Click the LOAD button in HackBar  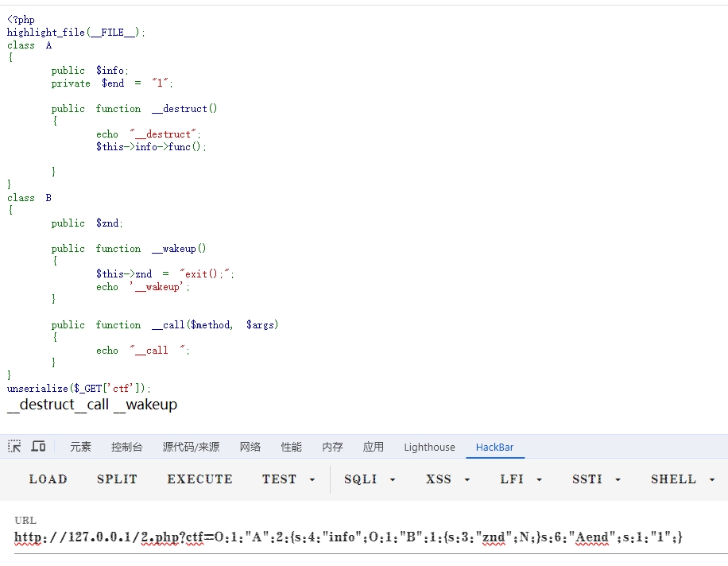tap(48, 479)
